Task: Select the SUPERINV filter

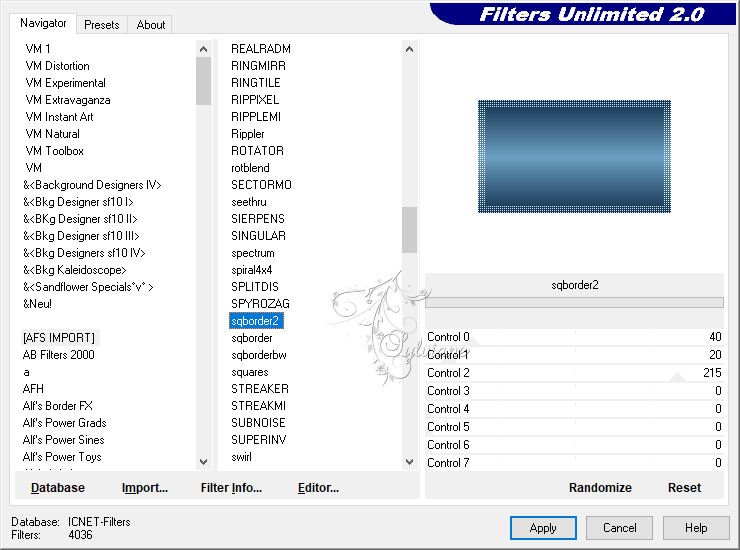Action: pyautogui.click(x=259, y=440)
